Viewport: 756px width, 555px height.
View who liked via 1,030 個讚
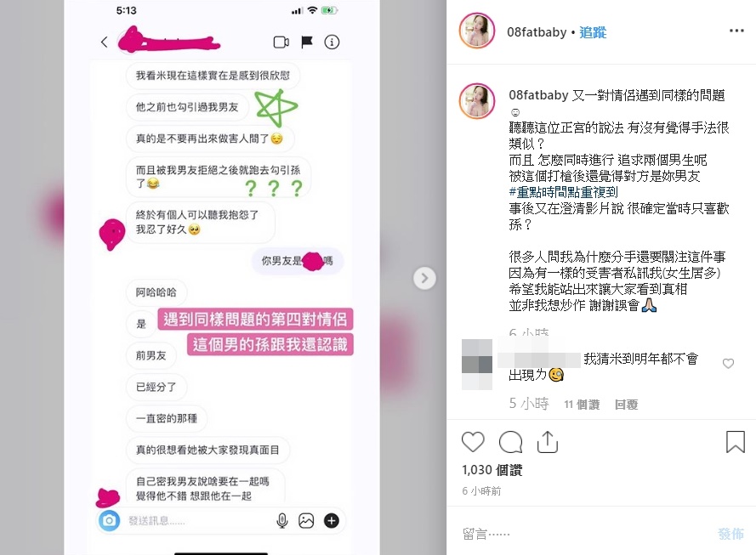tap(492, 470)
